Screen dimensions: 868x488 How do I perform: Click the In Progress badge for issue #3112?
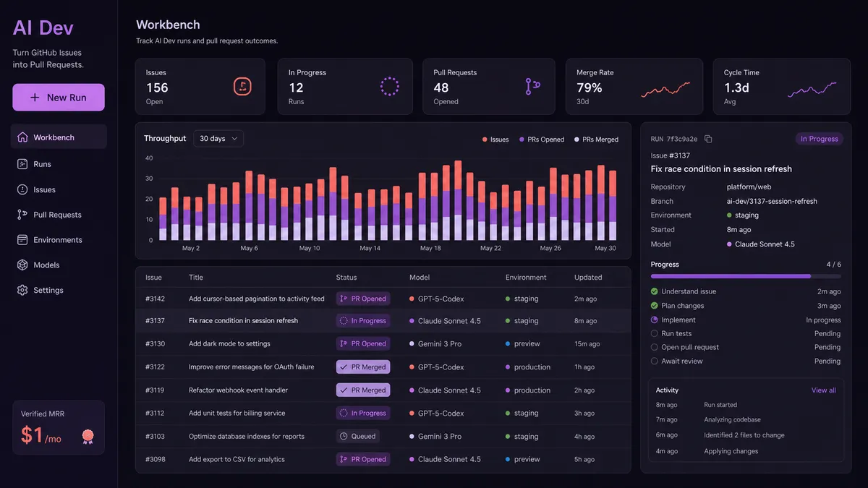(363, 414)
